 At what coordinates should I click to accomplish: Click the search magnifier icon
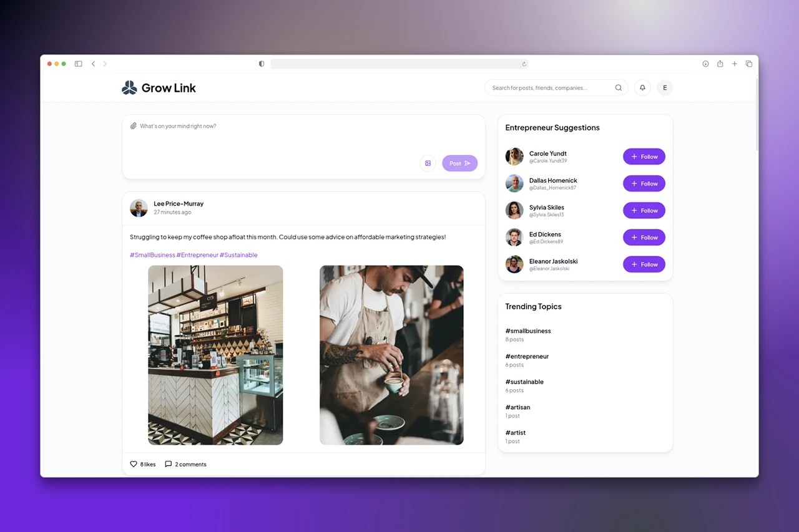[619, 88]
